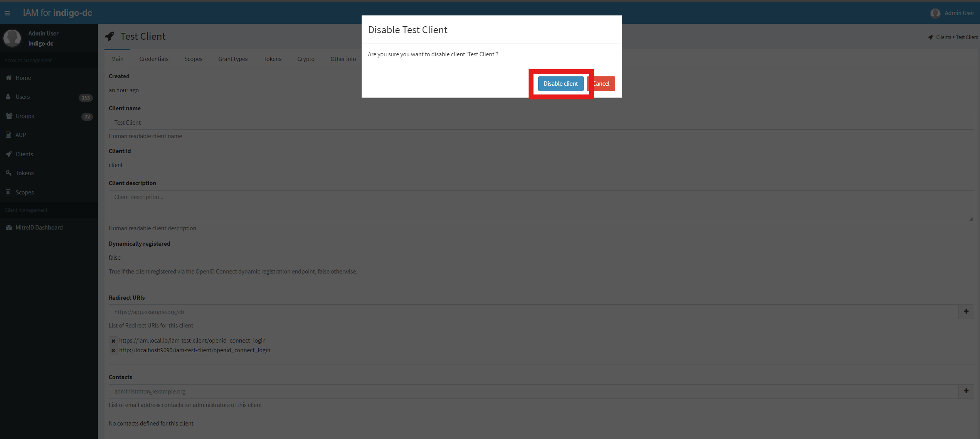Select the Tokens sidebar icon

pyautogui.click(x=24, y=173)
